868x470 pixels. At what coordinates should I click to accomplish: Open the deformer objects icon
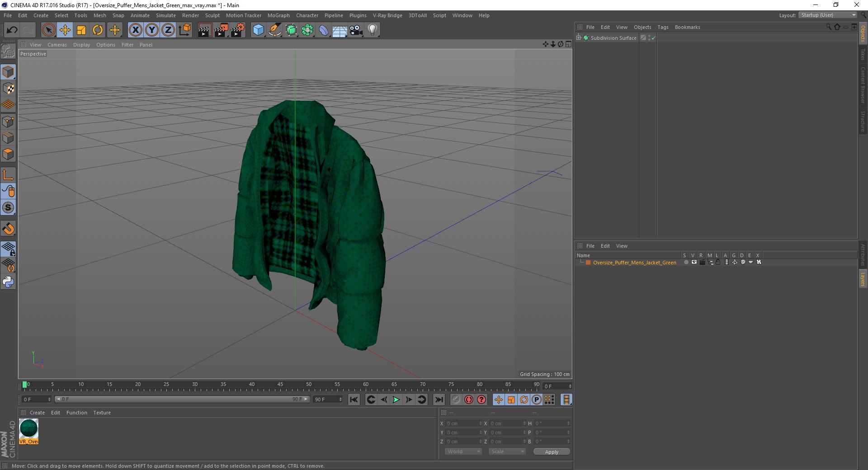tap(324, 30)
